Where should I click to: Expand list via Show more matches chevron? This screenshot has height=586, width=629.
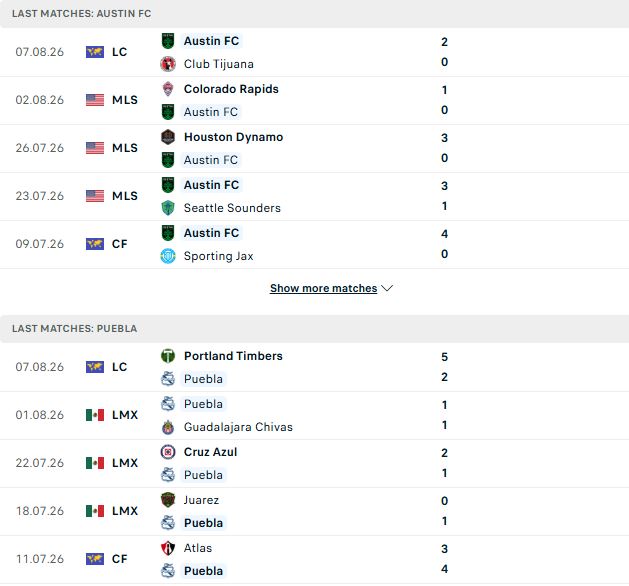(387, 288)
